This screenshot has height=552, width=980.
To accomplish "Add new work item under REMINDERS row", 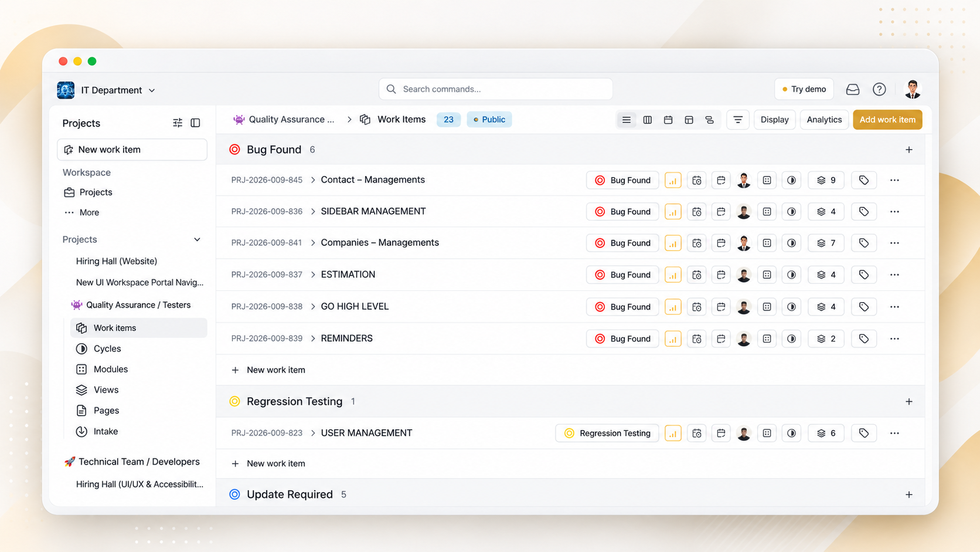I will point(268,370).
